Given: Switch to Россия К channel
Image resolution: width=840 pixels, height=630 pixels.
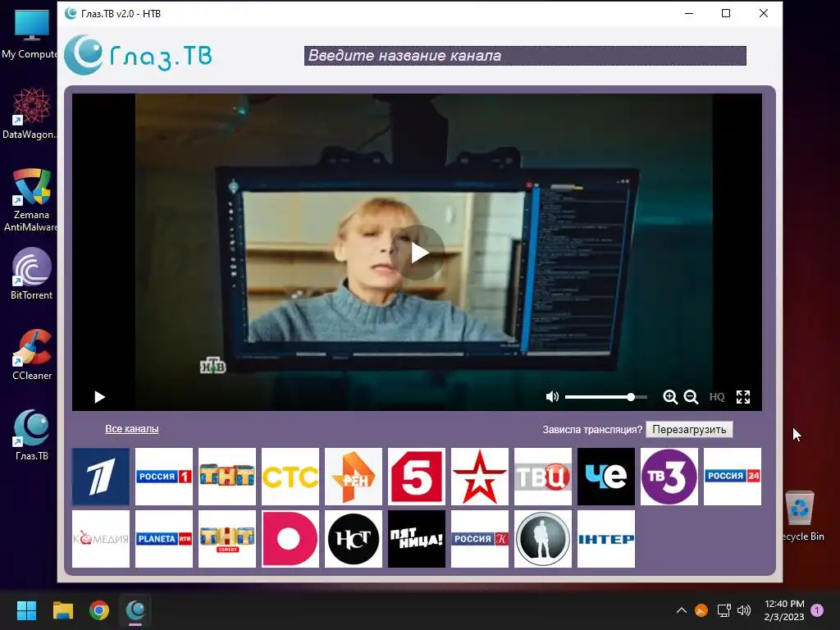Looking at the screenshot, I should coord(480,538).
